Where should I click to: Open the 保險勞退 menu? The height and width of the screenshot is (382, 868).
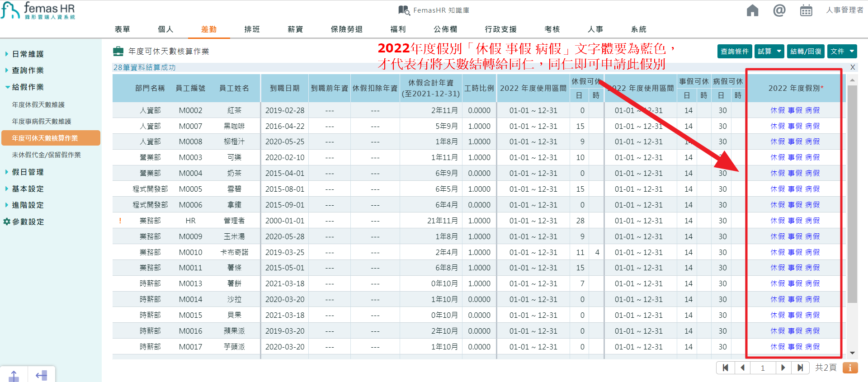(x=347, y=29)
